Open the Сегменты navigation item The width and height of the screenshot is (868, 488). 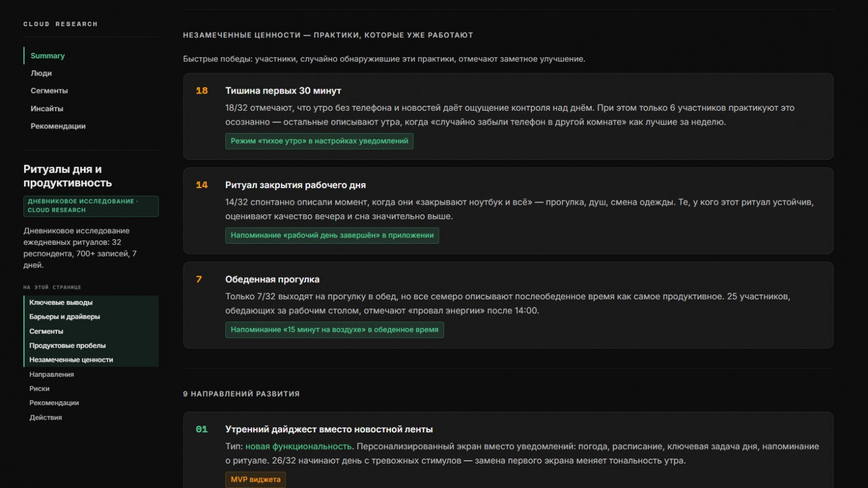point(49,91)
